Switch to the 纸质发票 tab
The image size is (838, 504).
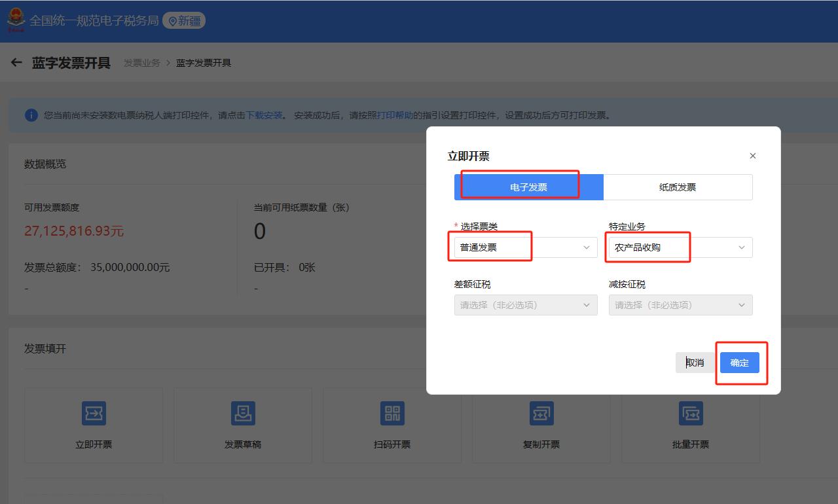pyautogui.click(x=678, y=187)
